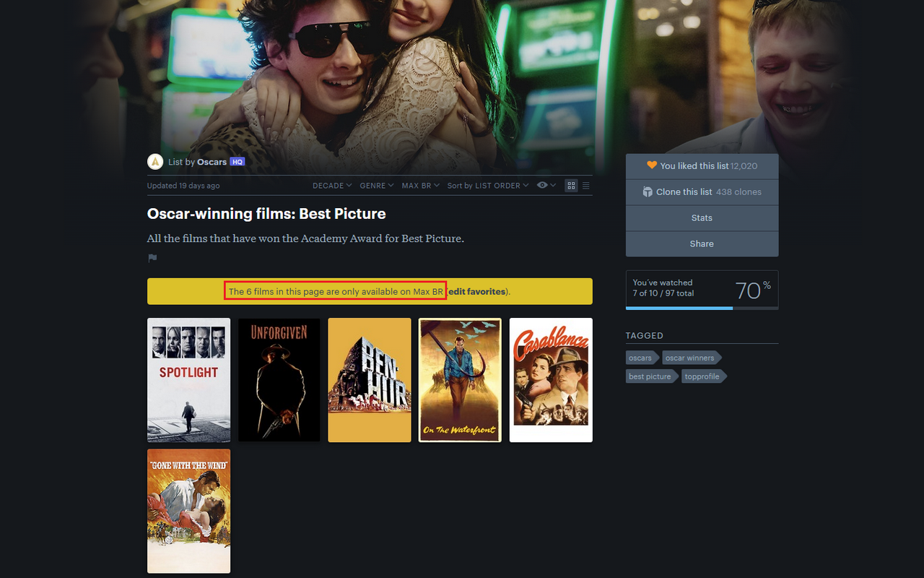This screenshot has width=924, height=578.
Task: Click the list description about Academy Award
Action: 305,238
